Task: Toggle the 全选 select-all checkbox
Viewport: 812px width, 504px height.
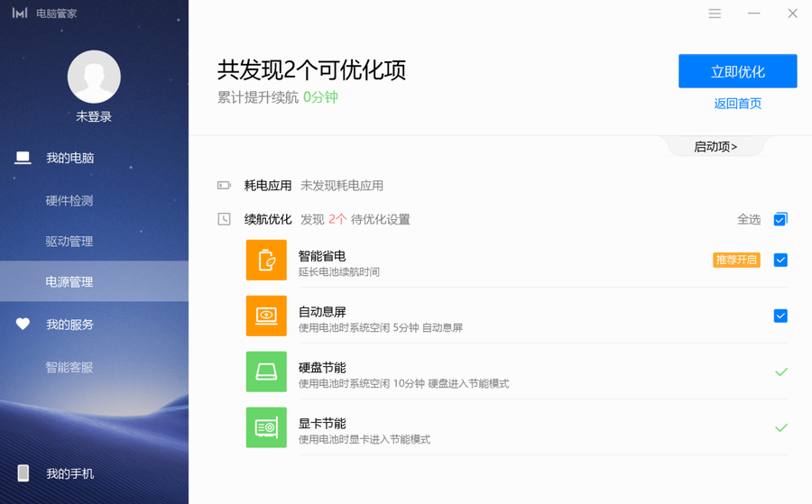Action: click(780, 219)
